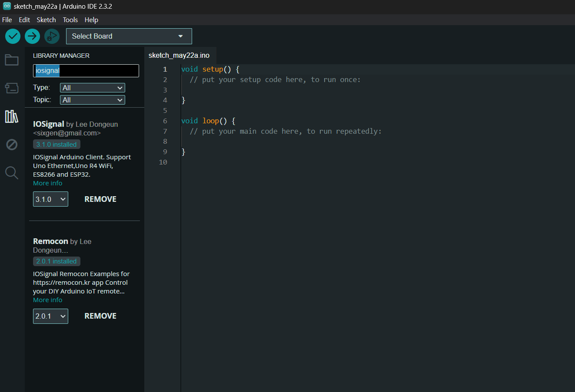
Task: Click the main code comment line
Action: (x=286, y=132)
